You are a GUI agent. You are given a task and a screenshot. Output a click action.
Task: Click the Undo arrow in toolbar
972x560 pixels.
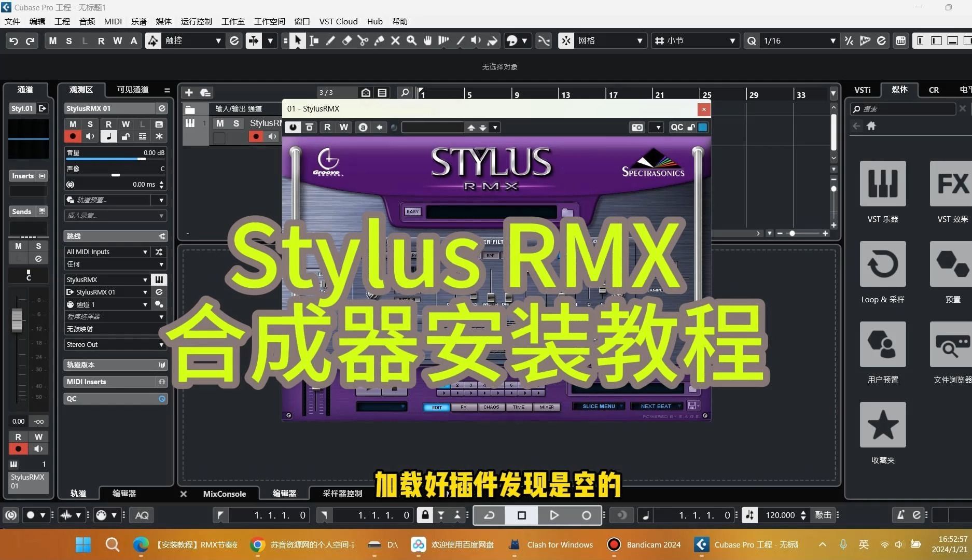[x=14, y=40]
